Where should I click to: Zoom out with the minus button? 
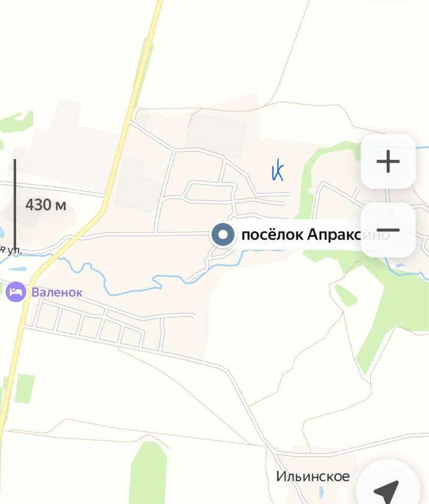point(388,230)
